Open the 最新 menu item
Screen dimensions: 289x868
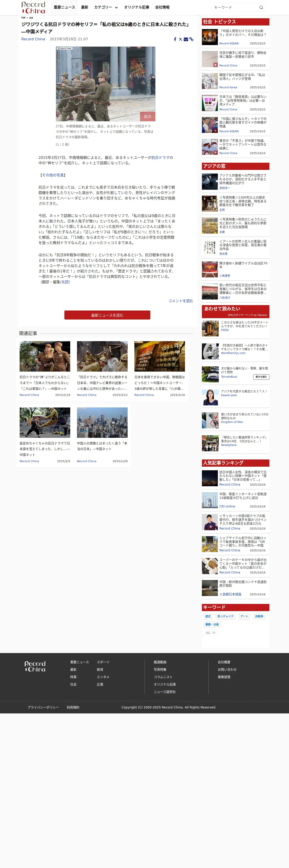[85, 7]
